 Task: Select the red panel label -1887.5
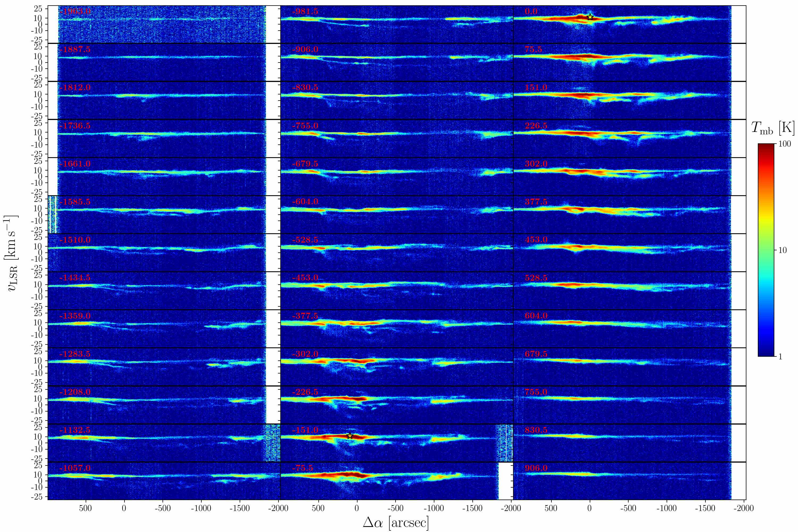[75, 49]
